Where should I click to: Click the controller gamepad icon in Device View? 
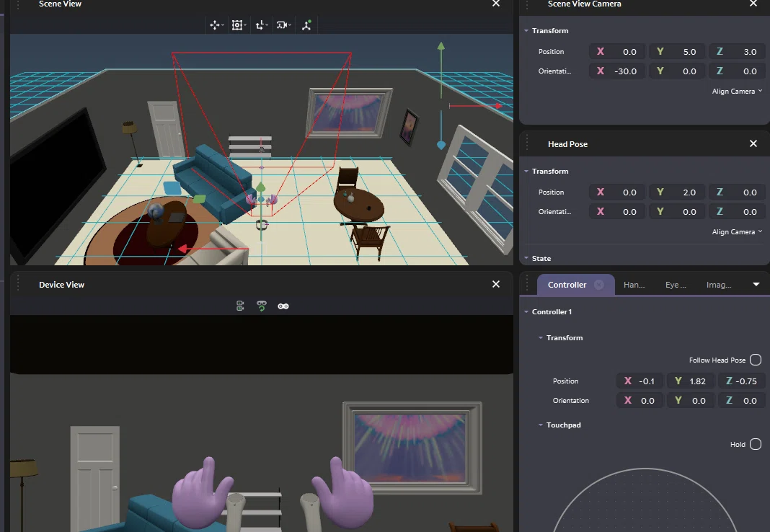click(283, 306)
